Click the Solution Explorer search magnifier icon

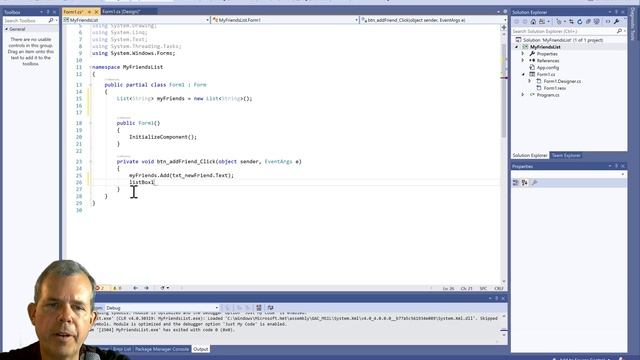[x=619, y=31]
